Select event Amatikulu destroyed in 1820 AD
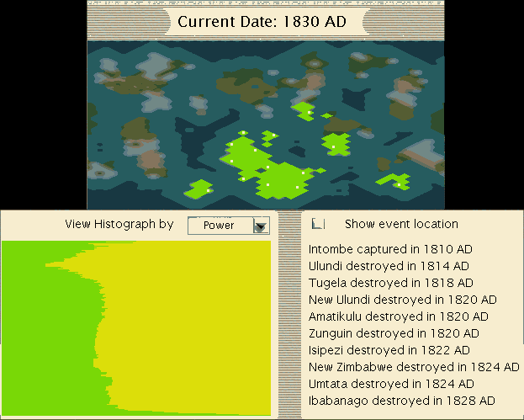The height and width of the screenshot is (420, 524). [x=399, y=316]
